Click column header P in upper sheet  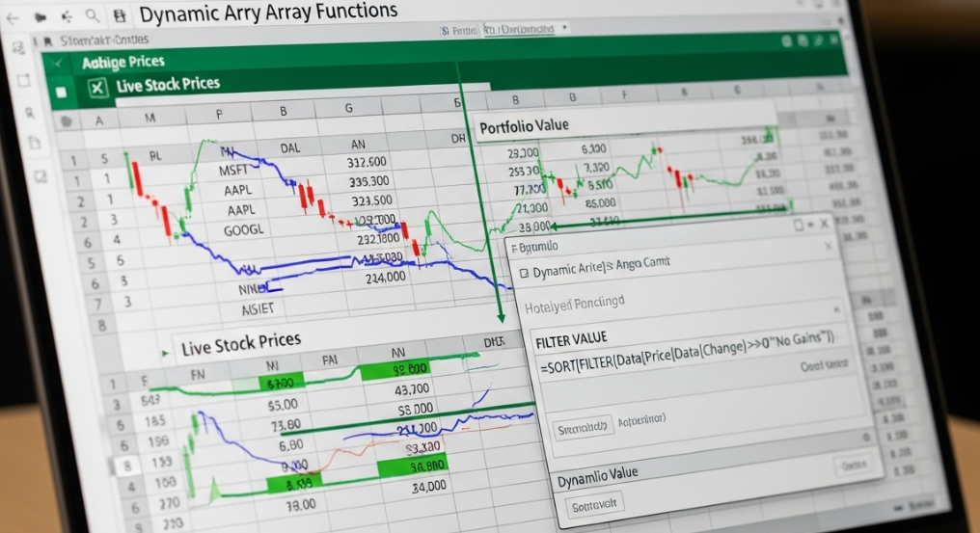[219, 115]
